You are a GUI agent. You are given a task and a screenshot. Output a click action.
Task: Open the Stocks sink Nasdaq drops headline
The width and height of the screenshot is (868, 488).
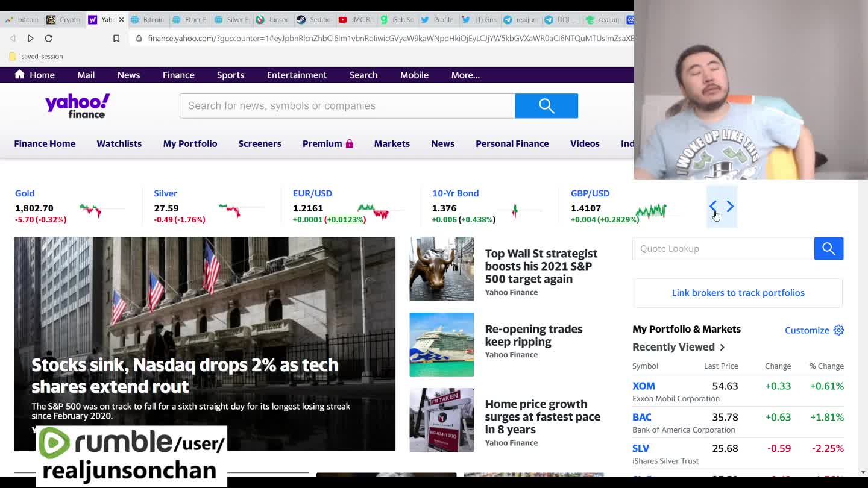[184, 375]
